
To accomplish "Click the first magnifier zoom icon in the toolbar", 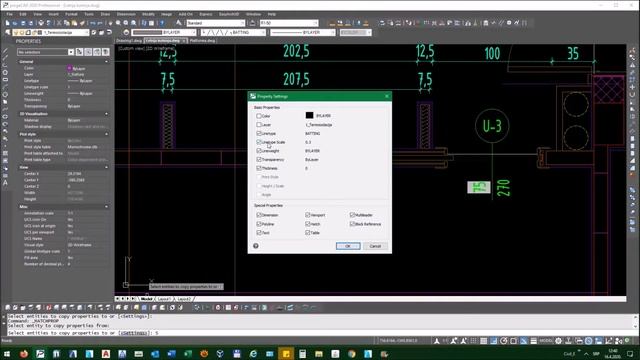I will pos(118,23).
